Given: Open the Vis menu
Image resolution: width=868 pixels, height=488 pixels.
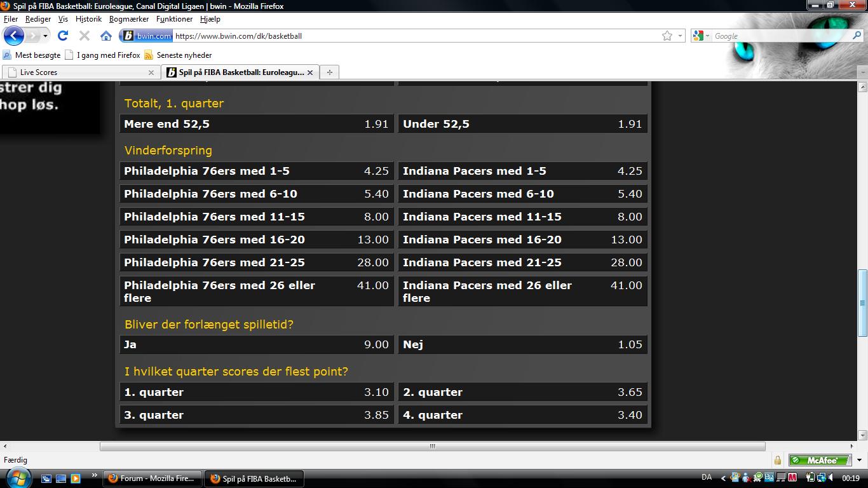Looking at the screenshot, I should (x=63, y=19).
